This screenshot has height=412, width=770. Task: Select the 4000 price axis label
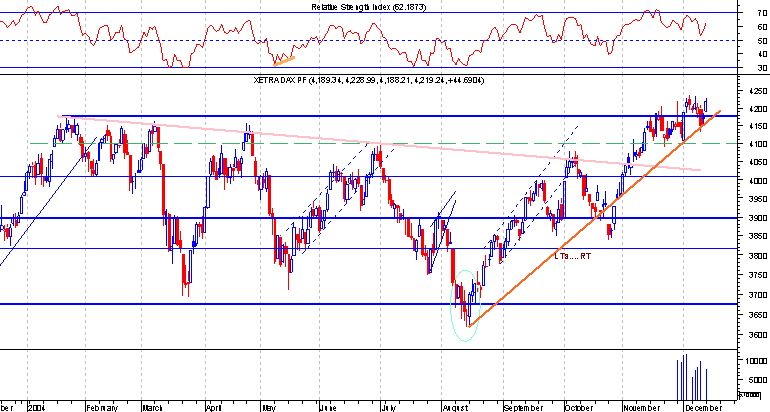(758, 181)
